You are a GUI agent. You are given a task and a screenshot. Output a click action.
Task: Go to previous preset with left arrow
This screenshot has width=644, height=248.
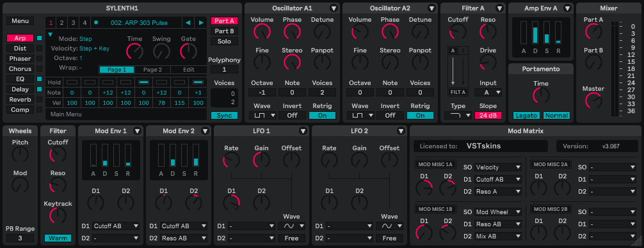(x=188, y=22)
